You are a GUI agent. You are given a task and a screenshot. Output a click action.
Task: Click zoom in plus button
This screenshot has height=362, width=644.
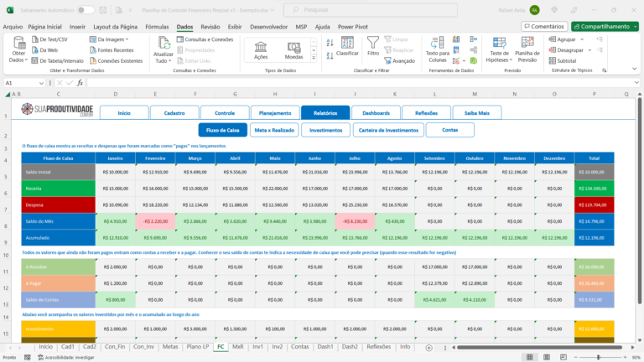[624, 358]
